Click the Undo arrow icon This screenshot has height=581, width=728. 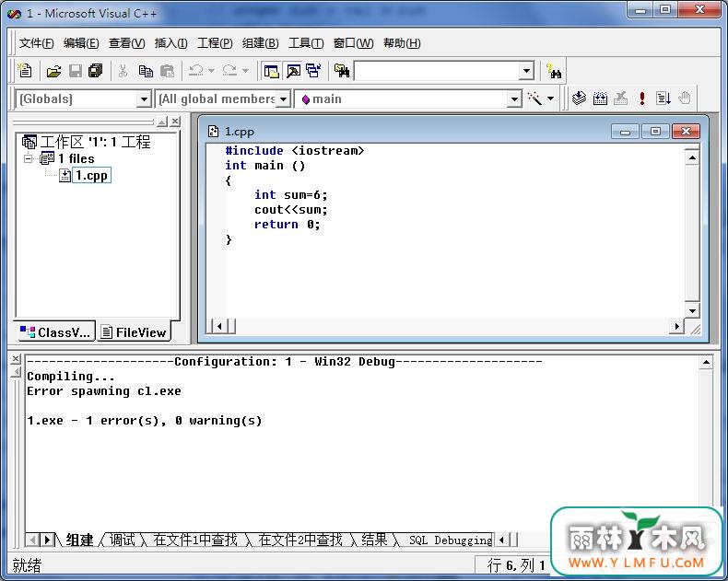coord(196,71)
